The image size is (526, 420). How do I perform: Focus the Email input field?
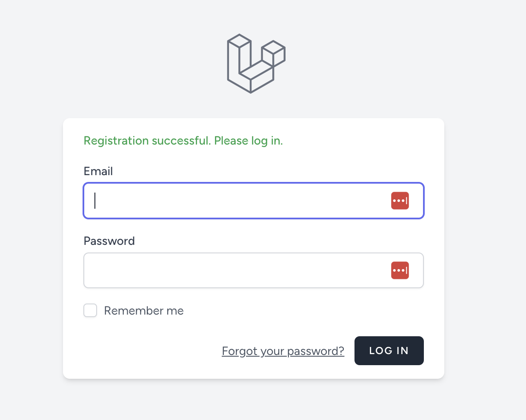coord(238,201)
